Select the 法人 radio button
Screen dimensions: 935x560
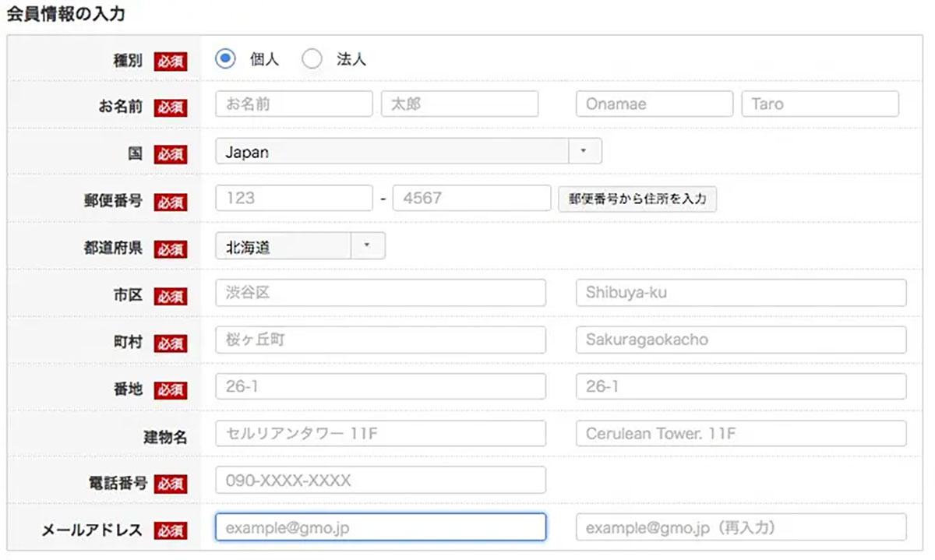click(312, 59)
